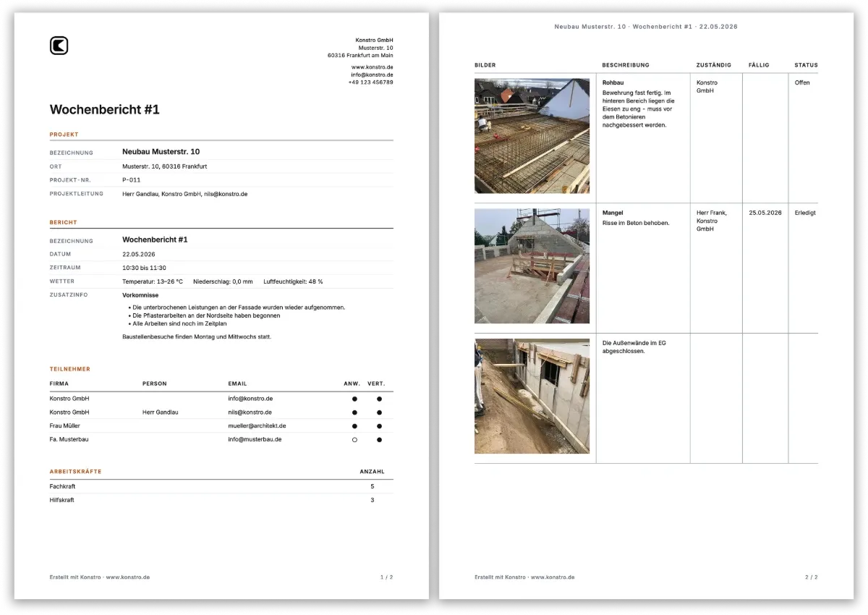Select Herr Gandlau's distribution dot

pos(379,412)
